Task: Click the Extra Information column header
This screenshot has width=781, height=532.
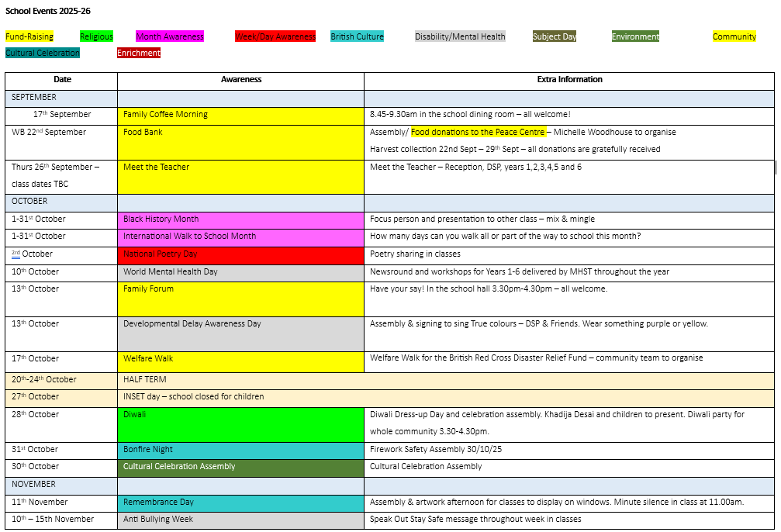Action: tap(569, 80)
